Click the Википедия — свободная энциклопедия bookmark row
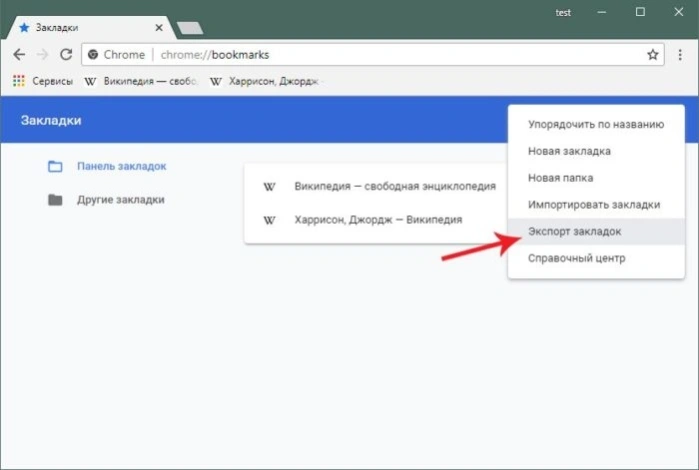699x470 pixels. [x=377, y=186]
